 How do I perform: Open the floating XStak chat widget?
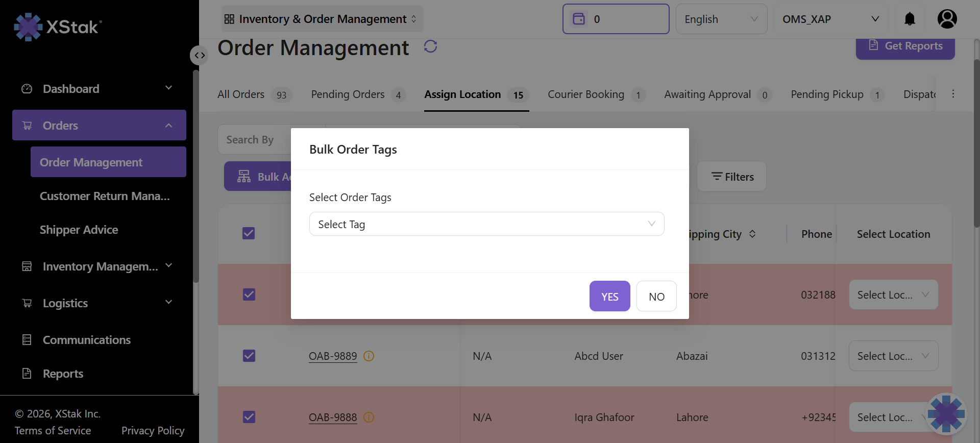946,413
